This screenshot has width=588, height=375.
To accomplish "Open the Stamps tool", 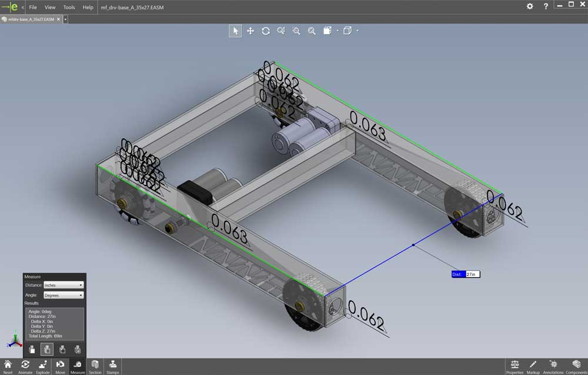I will (x=112, y=366).
